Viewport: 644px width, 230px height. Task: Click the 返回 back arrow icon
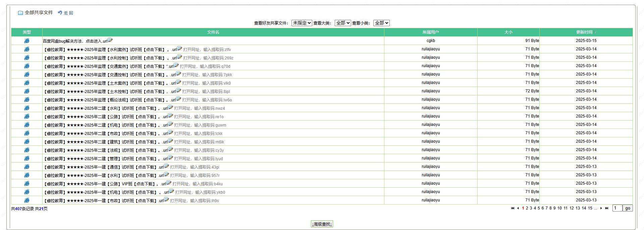(60, 13)
